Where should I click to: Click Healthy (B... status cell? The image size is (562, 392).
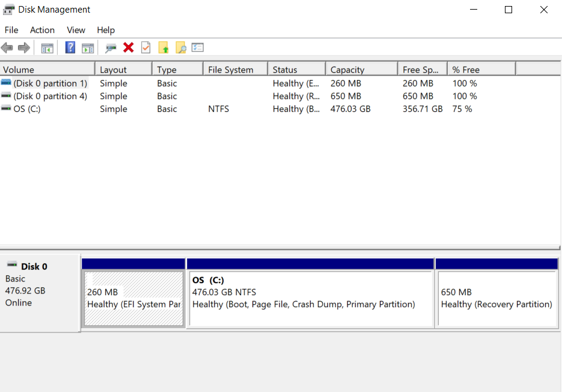[296, 109]
